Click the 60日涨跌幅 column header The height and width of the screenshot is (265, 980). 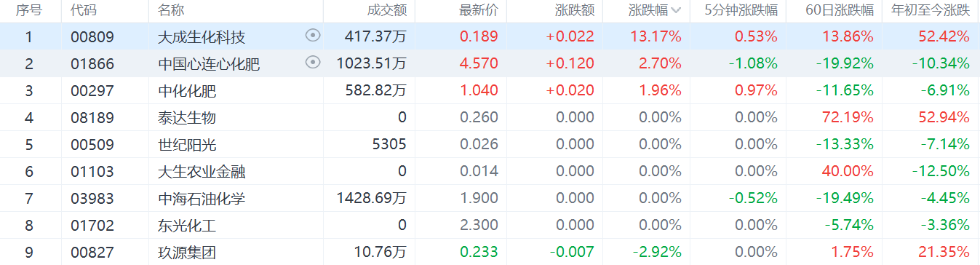(840, 10)
